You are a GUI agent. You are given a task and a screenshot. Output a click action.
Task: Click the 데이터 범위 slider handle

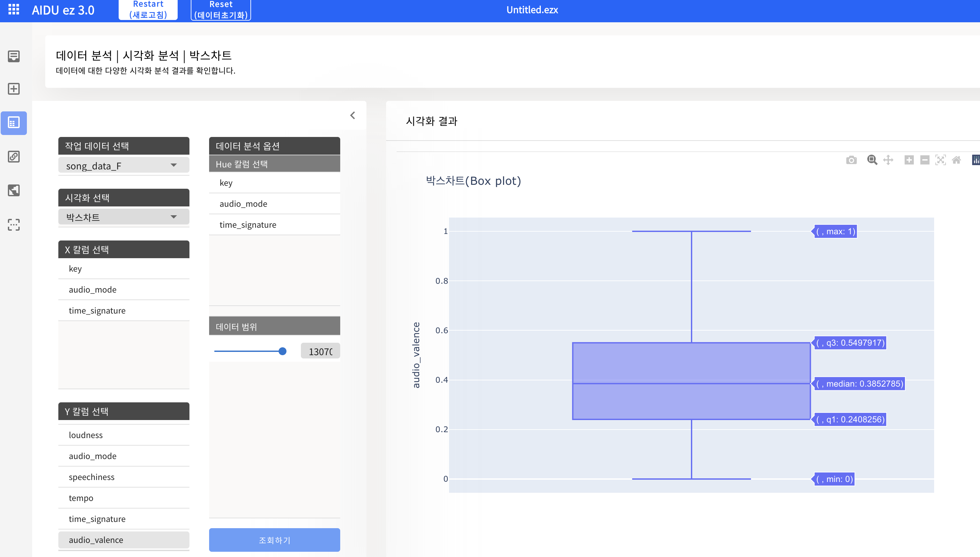point(283,351)
